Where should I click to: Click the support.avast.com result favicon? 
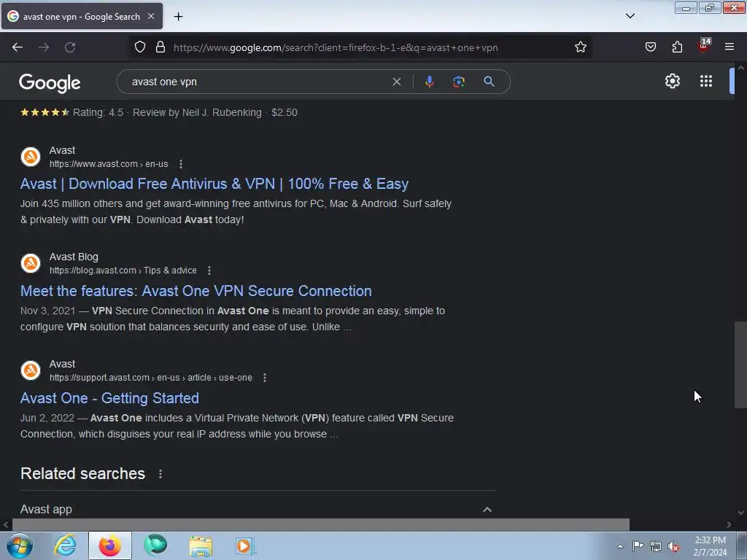[31, 370]
